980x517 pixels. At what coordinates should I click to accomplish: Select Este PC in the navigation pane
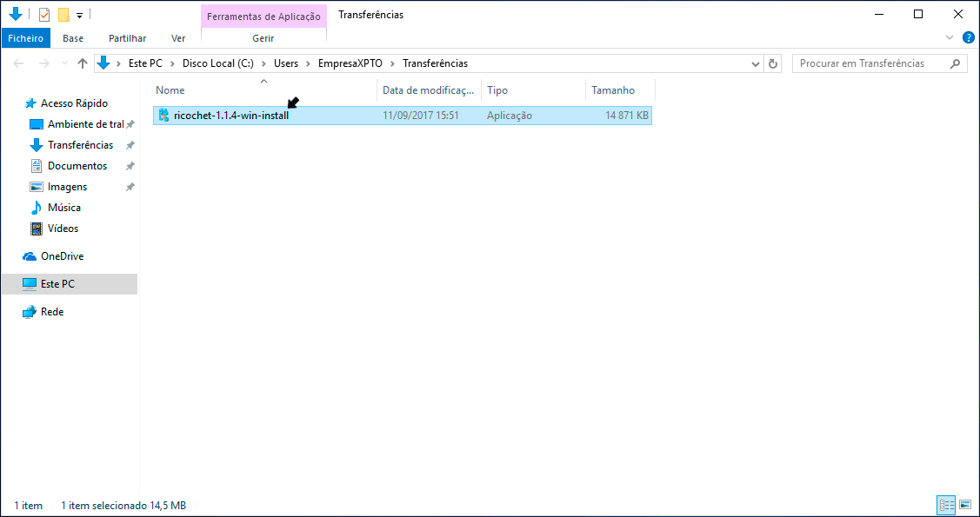pos(57,283)
